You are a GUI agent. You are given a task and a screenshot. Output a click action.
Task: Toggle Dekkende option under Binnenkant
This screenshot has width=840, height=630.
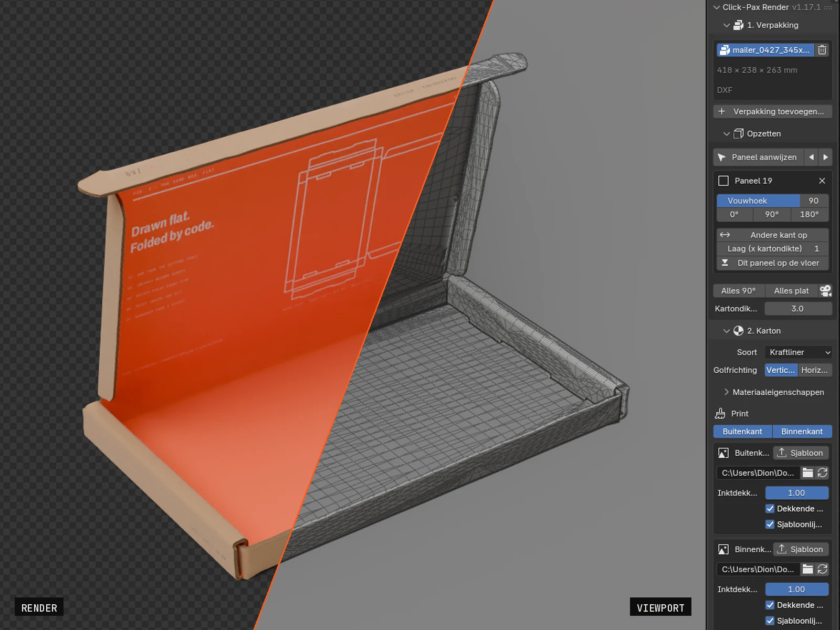(x=770, y=605)
